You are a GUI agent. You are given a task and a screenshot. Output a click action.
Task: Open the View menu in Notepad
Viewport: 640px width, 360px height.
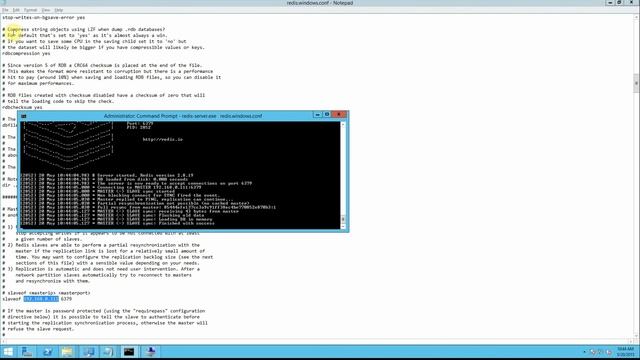46,10
